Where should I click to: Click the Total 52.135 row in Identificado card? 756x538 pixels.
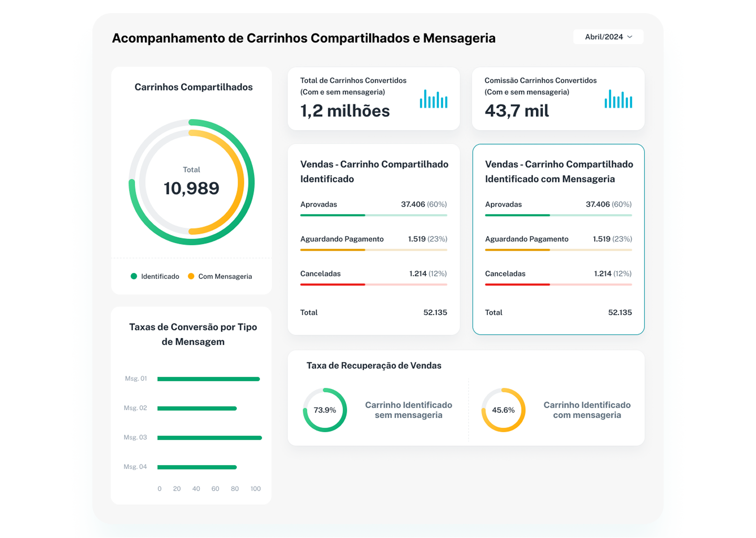(373, 312)
